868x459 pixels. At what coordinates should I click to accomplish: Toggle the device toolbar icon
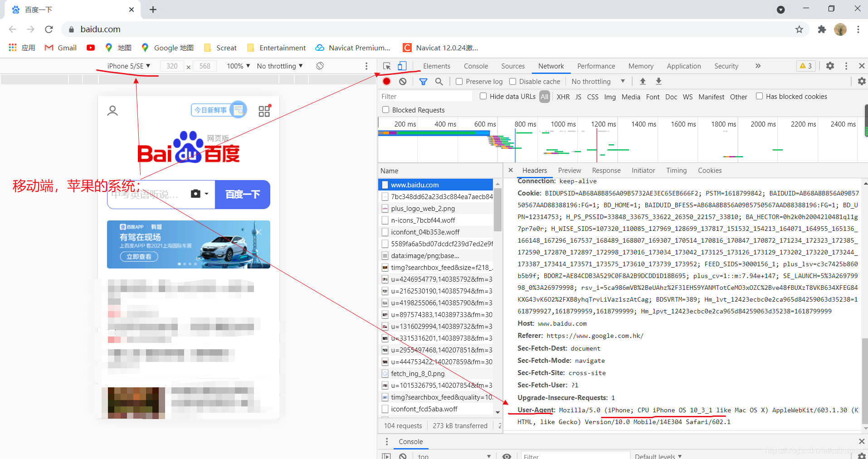[402, 66]
